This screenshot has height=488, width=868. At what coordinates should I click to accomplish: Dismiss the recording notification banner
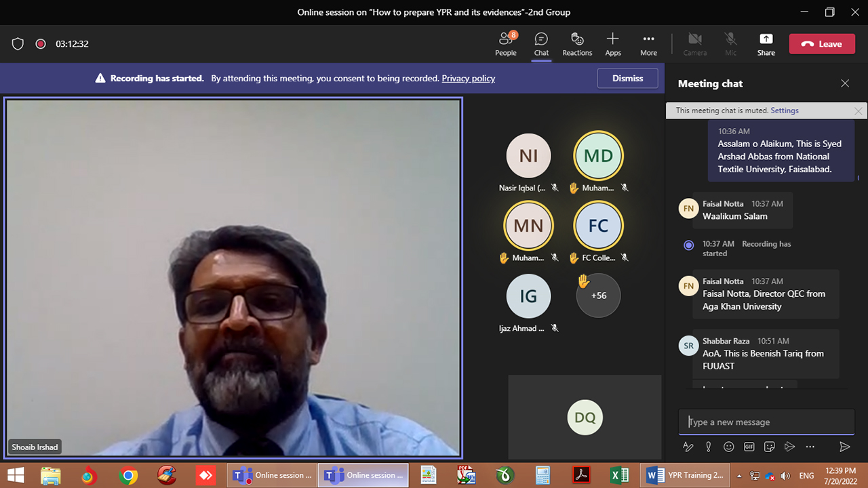coord(627,78)
